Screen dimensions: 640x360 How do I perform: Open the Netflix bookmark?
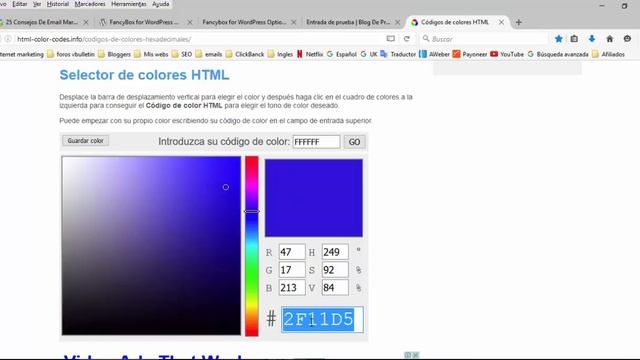click(x=309, y=54)
